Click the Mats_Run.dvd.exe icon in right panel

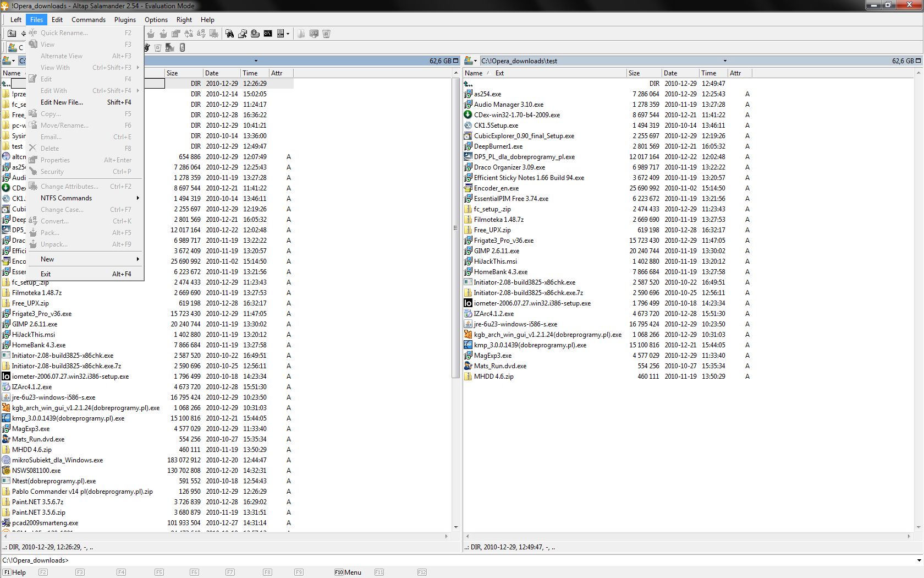click(468, 366)
